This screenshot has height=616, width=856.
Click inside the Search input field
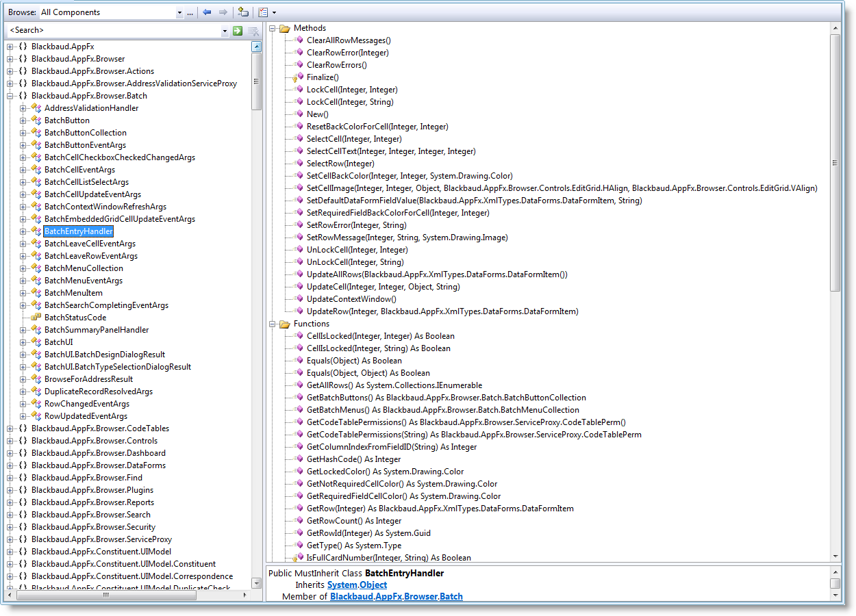point(114,31)
